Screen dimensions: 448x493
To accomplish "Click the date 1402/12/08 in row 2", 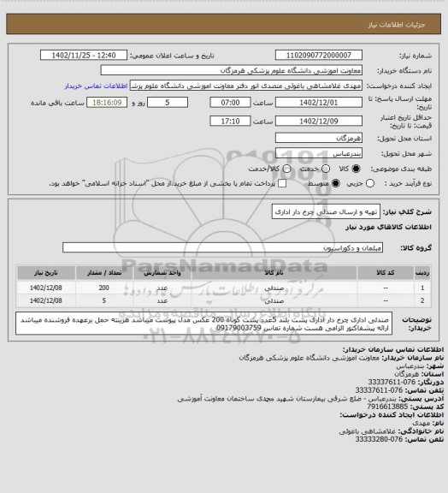I will [46, 300].
